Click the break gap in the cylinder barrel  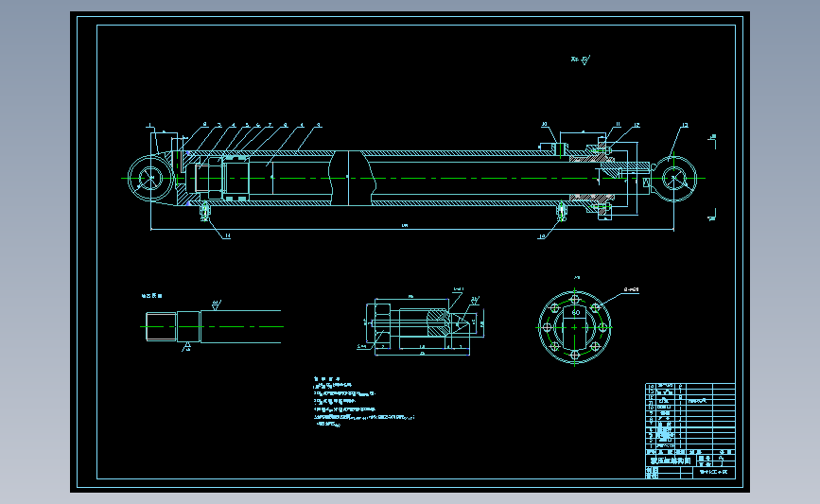(x=352, y=179)
